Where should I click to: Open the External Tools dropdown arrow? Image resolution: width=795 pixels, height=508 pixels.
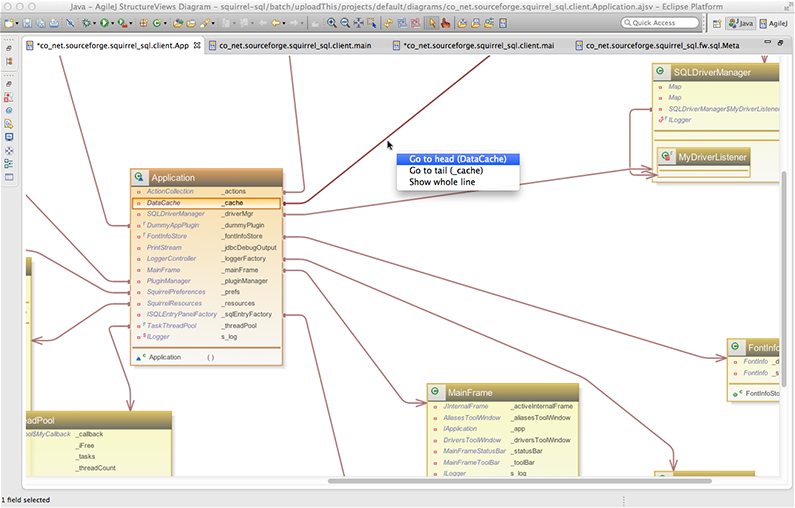[x=130, y=23]
